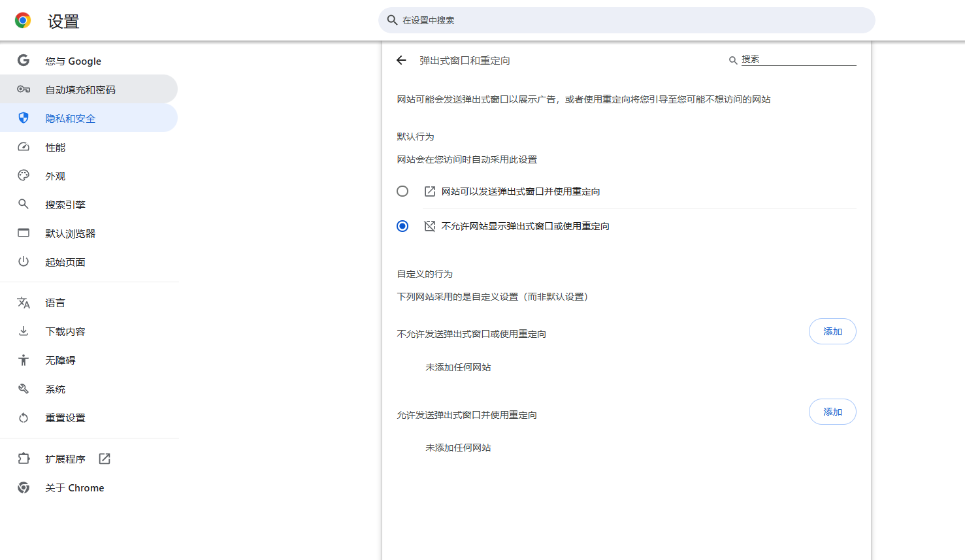Click the translate icon for 语言
The image size is (965, 560).
tap(24, 303)
